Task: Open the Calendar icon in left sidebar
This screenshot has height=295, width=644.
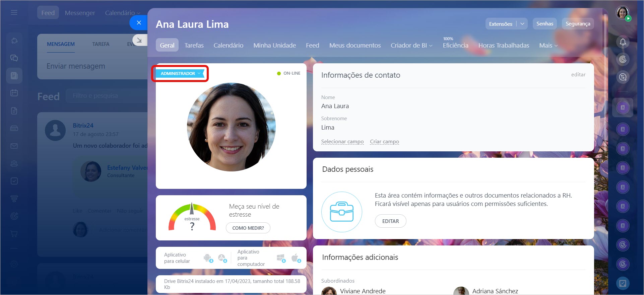Action: tap(14, 93)
